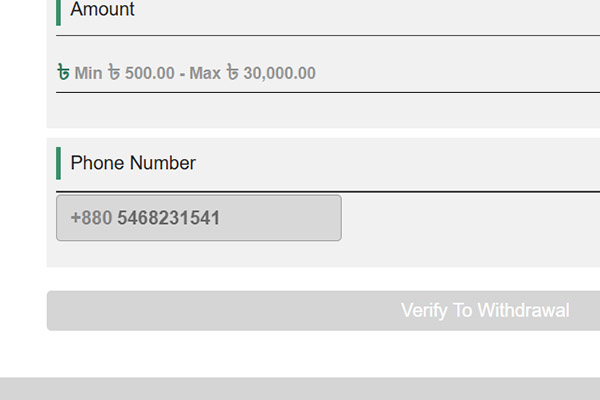Click the gray footer bar at the bottom

(x=300, y=389)
